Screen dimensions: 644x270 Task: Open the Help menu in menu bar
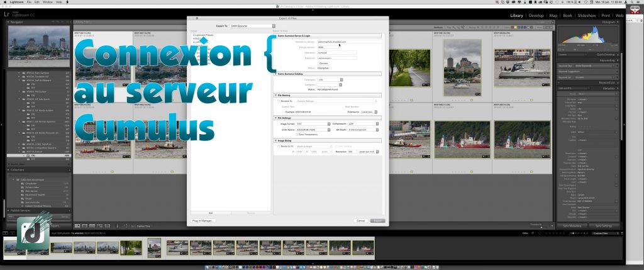(x=58, y=2)
